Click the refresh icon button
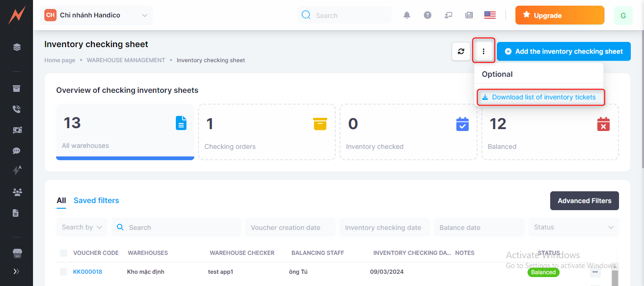 pos(461,51)
